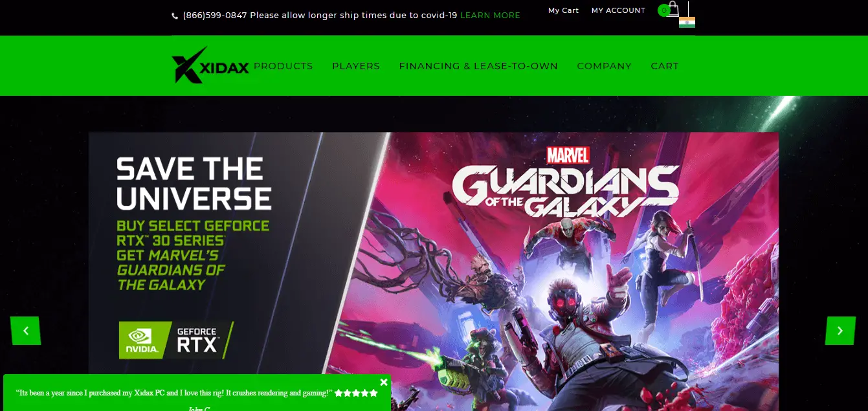The height and width of the screenshot is (411, 868).
Task: Go to next slide arrow
Action: (840, 331)
